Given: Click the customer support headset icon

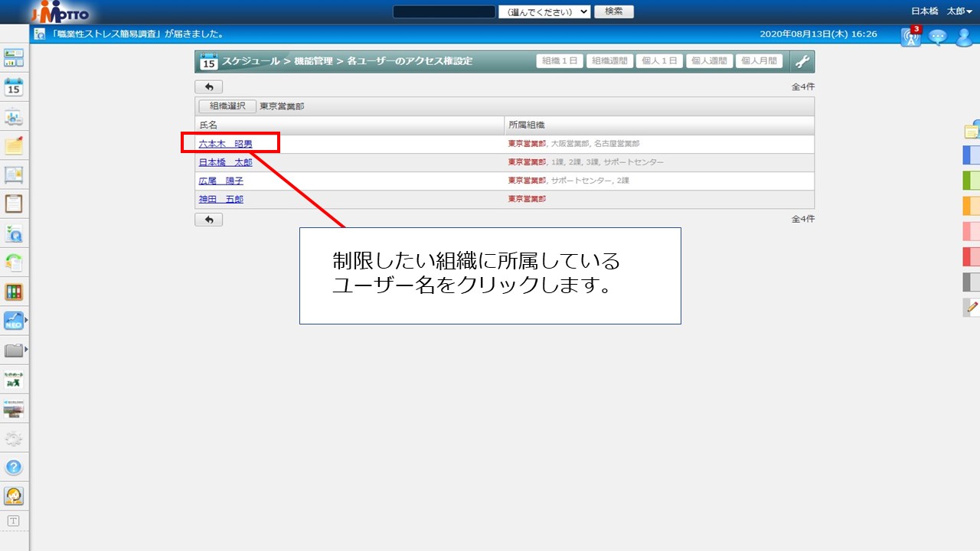Looking at the screenshot, I should point(14,495).
